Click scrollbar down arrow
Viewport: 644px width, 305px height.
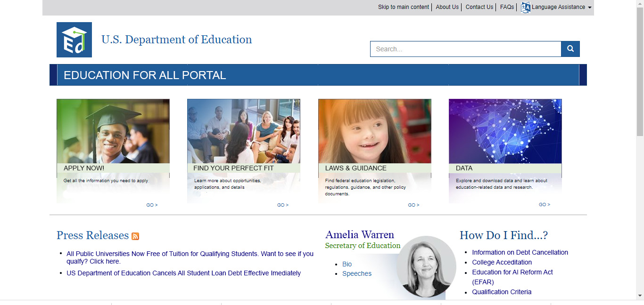[640, 296]
